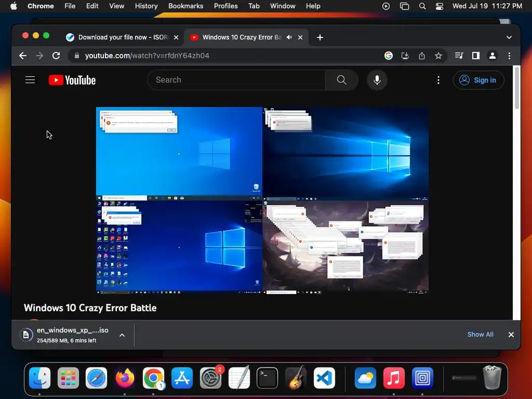532x399 pixels.
Task: Go back to the previous page
Action: 23,56
